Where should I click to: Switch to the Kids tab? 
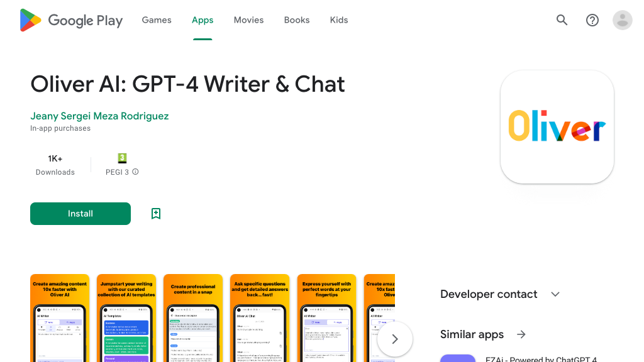tap(339, 20)
